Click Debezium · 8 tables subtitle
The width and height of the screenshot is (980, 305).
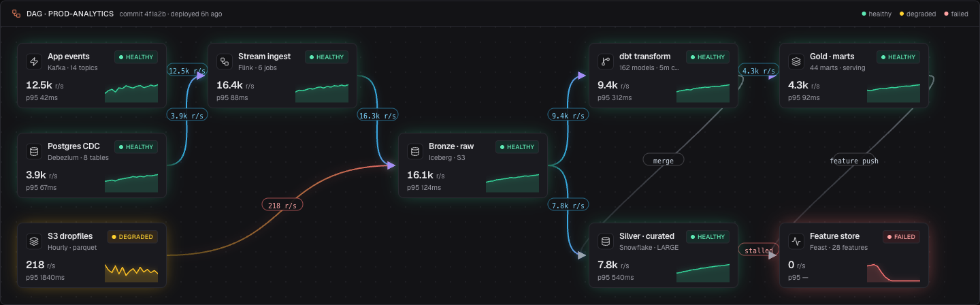(x=78, y=157)
